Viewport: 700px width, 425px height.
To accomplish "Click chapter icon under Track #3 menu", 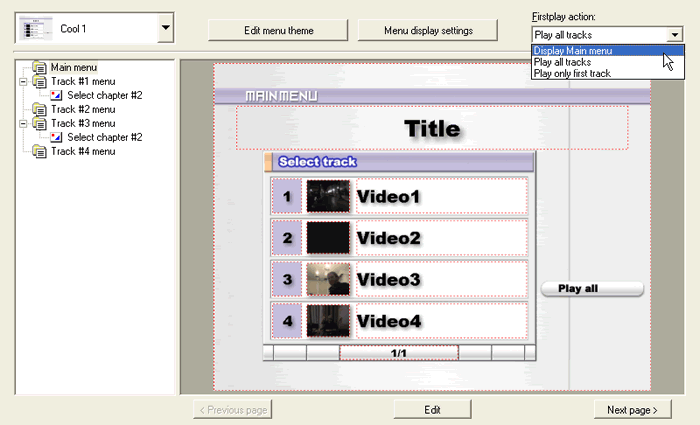I will click(x=56, y=138).
